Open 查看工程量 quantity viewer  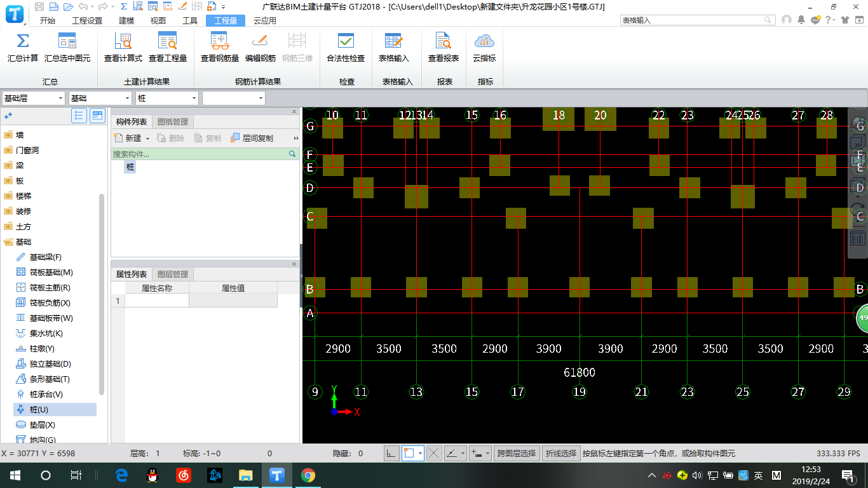coord(168,48)
